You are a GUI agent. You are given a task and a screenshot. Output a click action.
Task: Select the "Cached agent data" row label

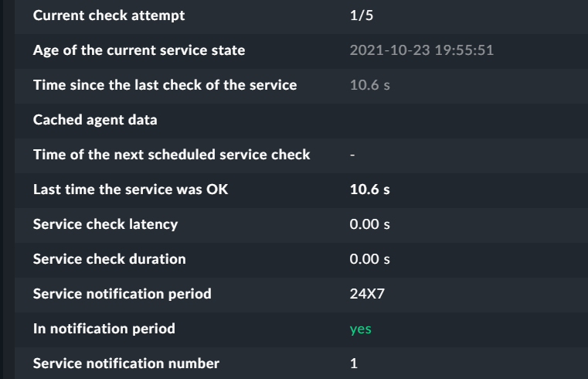[x=96, y=120]
